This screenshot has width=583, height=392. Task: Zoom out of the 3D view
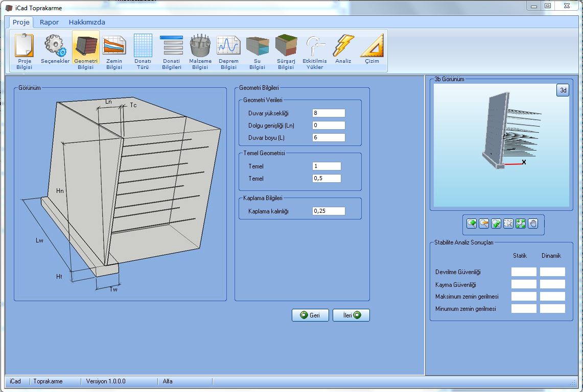coord(484,224)
